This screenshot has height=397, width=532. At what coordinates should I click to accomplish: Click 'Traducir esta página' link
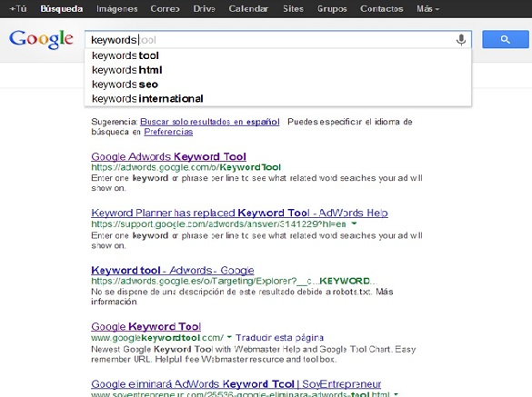point(279,338)
